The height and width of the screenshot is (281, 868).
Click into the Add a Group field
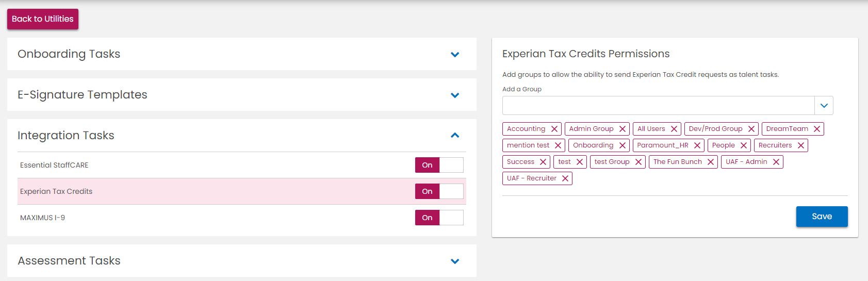coord(658,106)
